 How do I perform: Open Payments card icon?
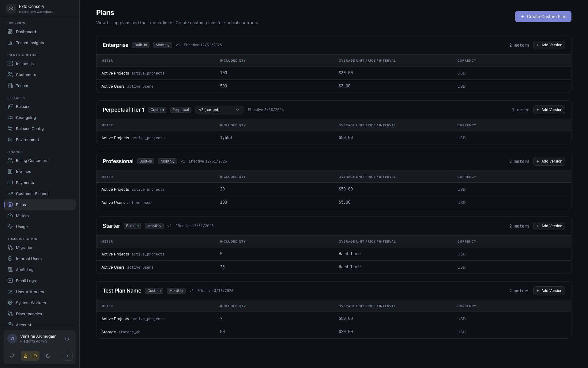(10, 182)
